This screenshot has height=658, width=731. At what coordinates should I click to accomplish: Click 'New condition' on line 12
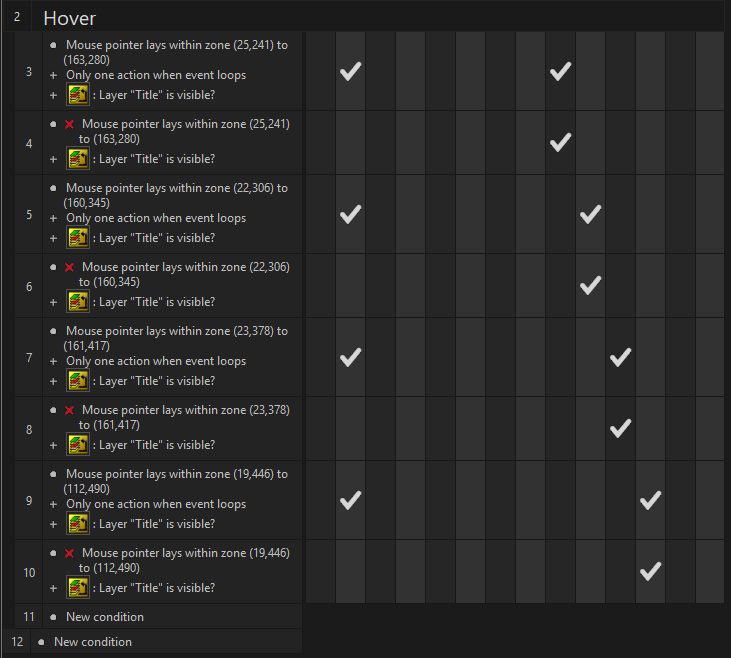pyautogui.click(x=92, y=642)
